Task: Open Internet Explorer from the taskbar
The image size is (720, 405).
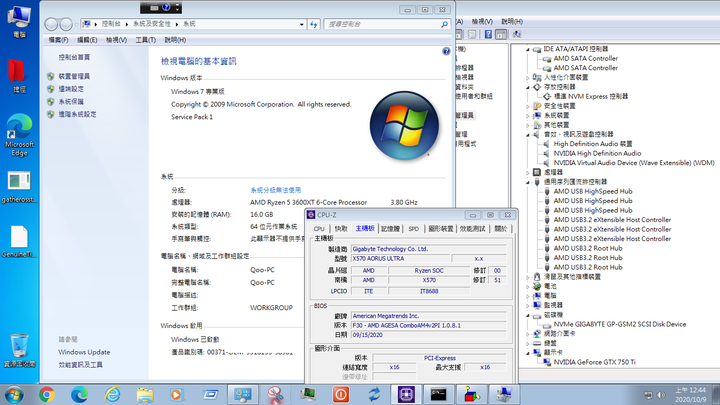Action: [x=112, y=394]
